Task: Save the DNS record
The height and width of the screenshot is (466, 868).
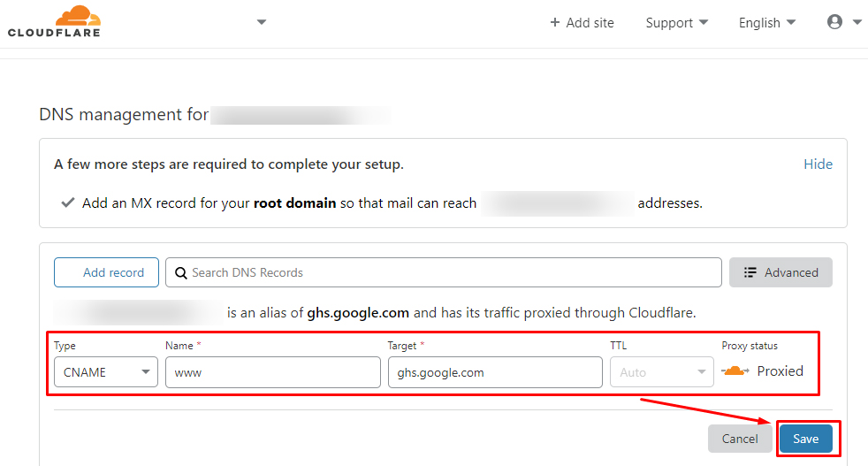Action: (805, 439)
